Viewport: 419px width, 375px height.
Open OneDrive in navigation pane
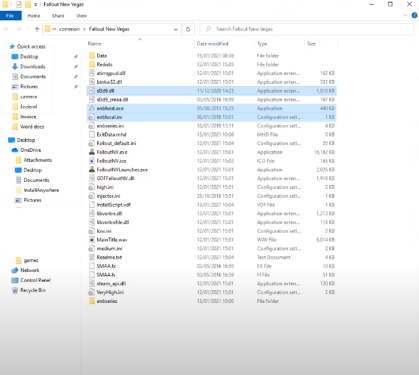[30, 150]
